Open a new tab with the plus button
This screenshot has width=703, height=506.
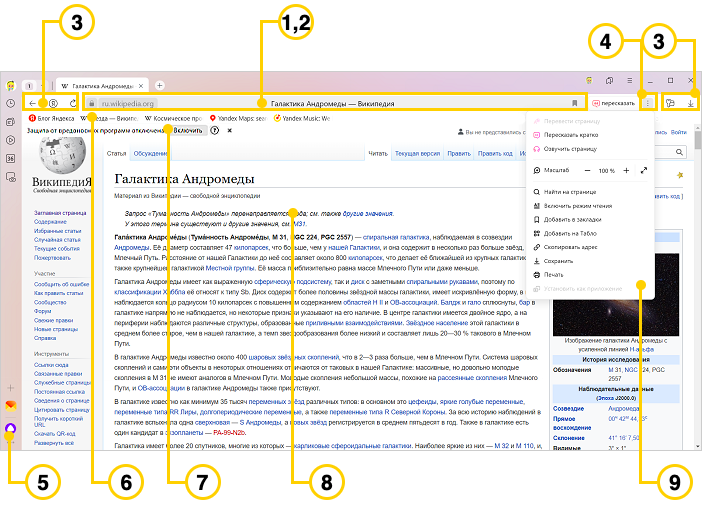tap(159, 85)
